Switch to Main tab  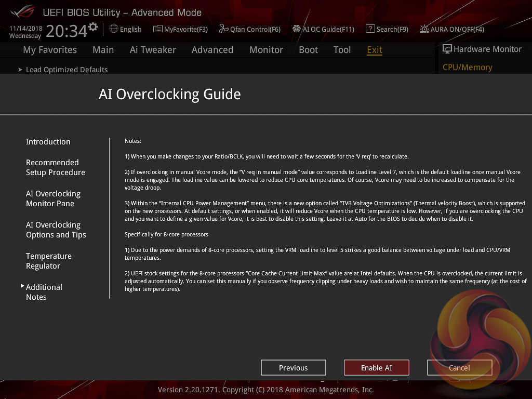(x=103, y=50)
